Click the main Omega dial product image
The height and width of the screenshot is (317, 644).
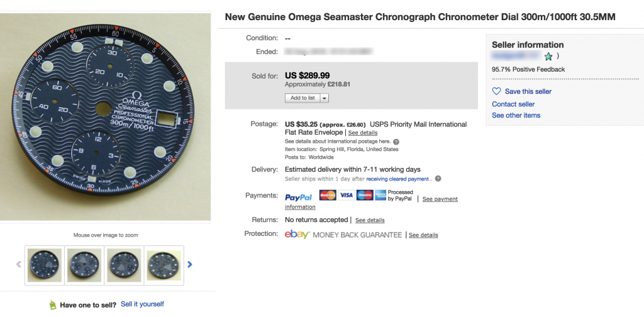pyautogui.click(x=105, y=118)
